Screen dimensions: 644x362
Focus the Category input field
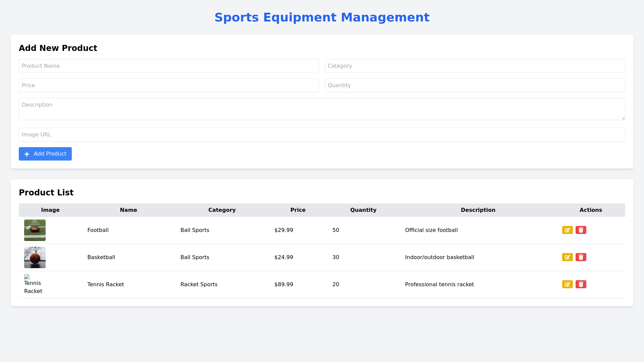[475, 66]
